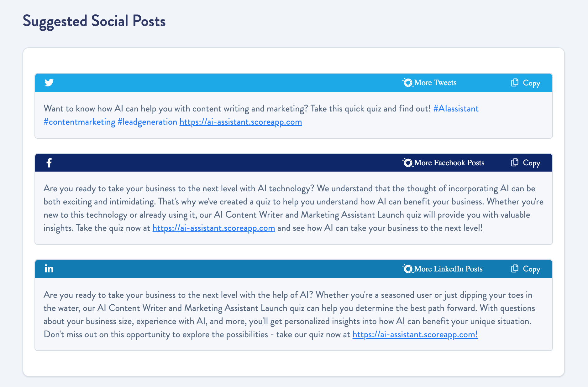Viewport: 588px width, 387px height.
Task: Click the sparkle icon beside More Tweets
Action: coord(408,82)
